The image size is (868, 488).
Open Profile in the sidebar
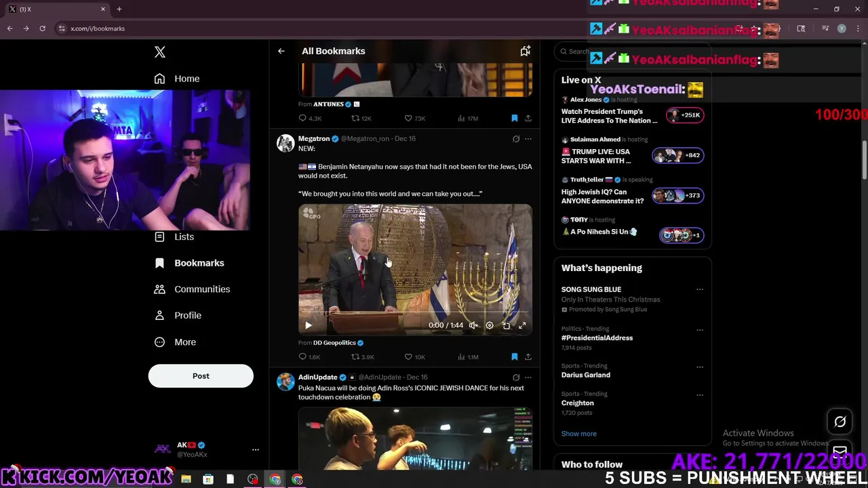click(178, 315)
